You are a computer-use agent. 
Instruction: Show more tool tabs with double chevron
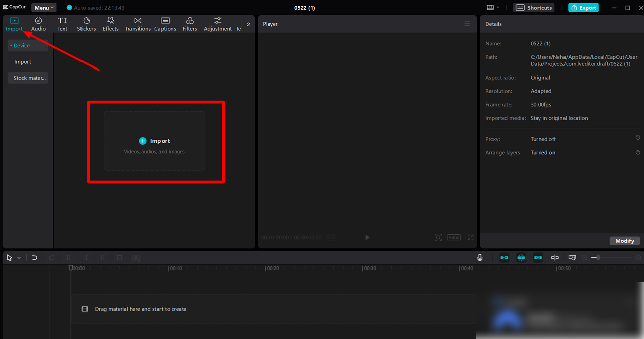[248, 24]
